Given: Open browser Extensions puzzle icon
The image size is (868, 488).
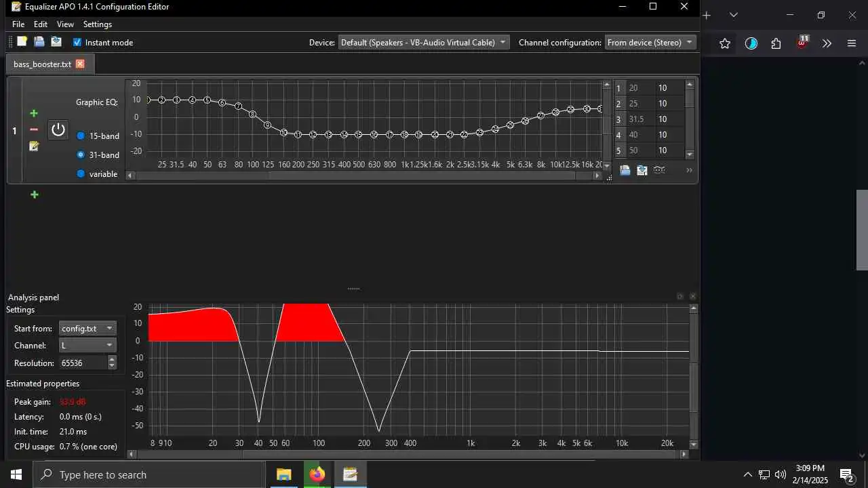Looking at the screenshot, I should pos(776,43).
